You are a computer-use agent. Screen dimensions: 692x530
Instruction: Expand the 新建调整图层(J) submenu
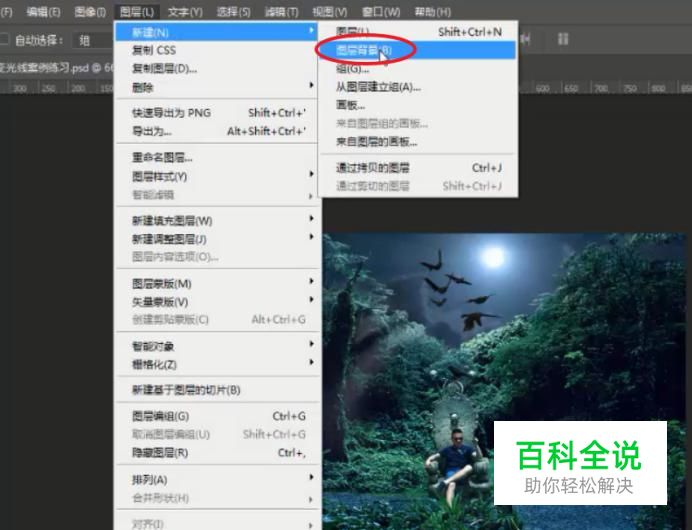click(216, 239)
